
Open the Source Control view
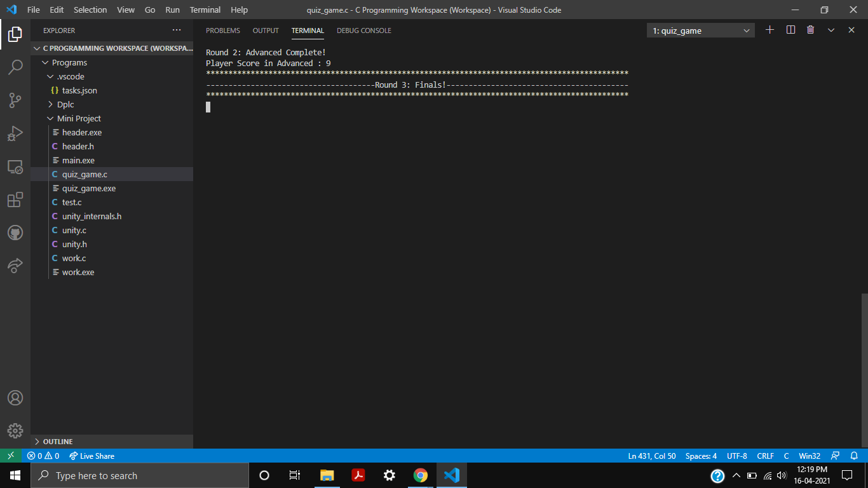15,100
